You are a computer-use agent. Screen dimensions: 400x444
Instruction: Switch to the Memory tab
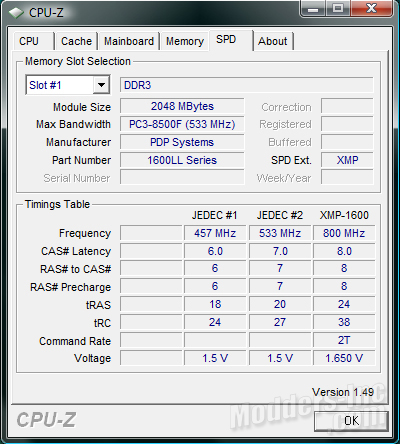[185, 41]
